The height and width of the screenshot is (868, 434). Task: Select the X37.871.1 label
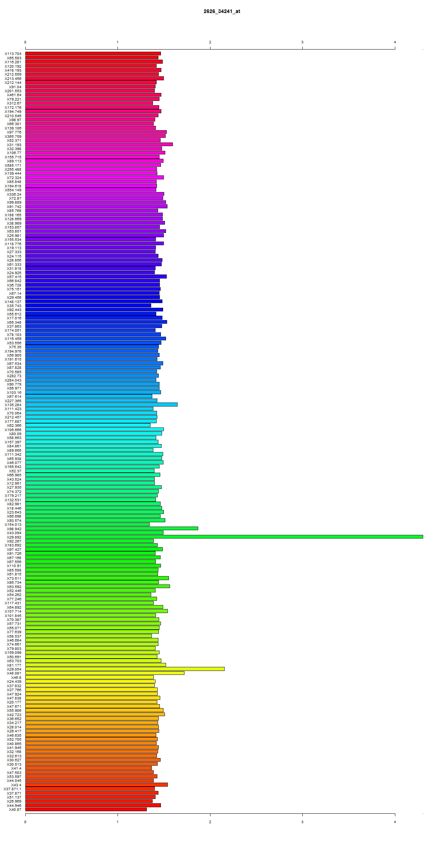pos(13,789)
